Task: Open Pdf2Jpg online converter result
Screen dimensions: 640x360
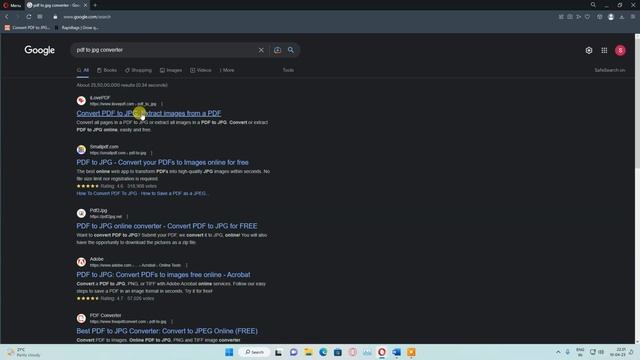Action: pyautogui.click(x=167, y=226)
